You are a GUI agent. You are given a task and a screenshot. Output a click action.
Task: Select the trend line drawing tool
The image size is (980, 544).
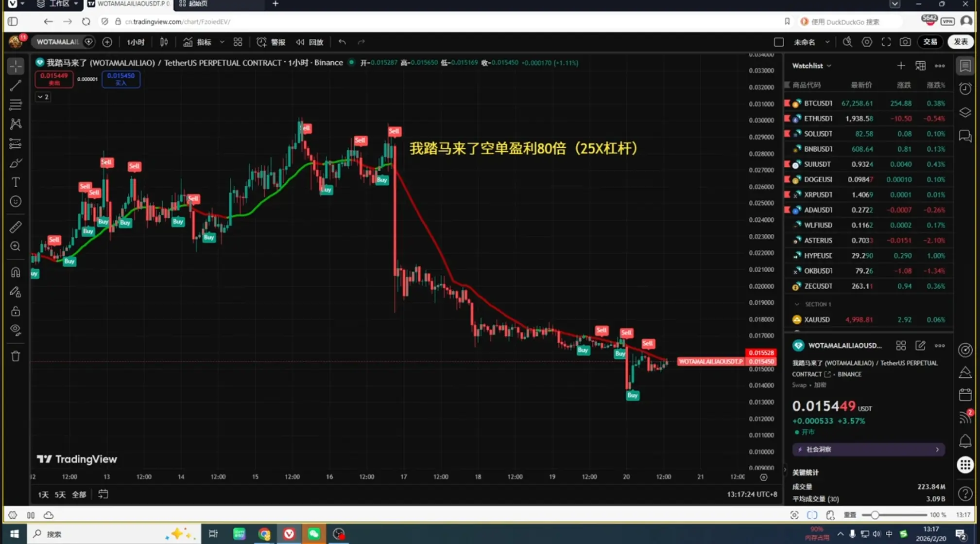click(x=16, y=86)
